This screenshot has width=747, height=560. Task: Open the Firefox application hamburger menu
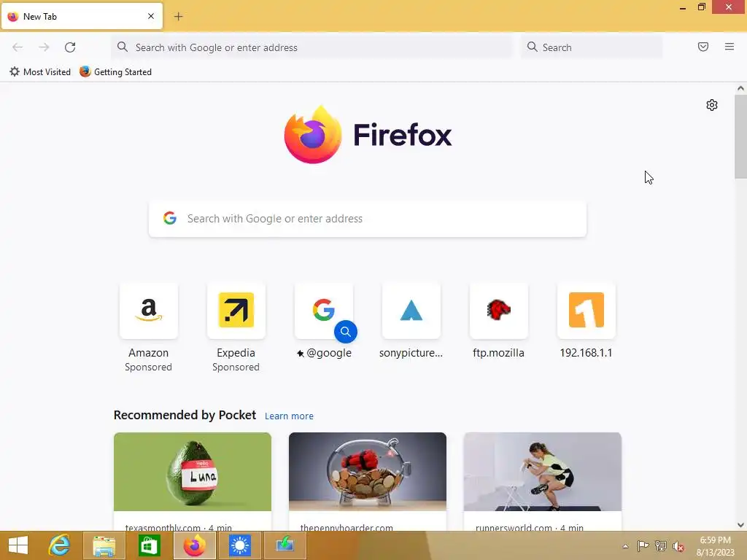pos(729,47)
